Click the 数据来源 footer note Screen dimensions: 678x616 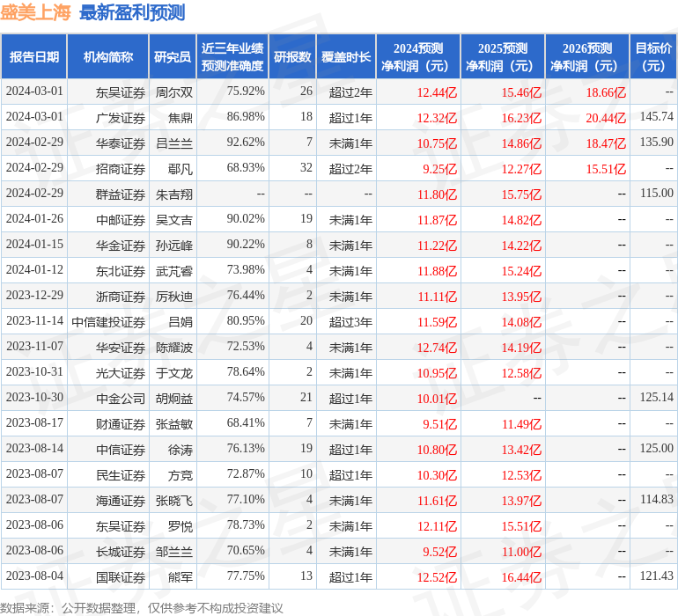[x=142, y=608]
